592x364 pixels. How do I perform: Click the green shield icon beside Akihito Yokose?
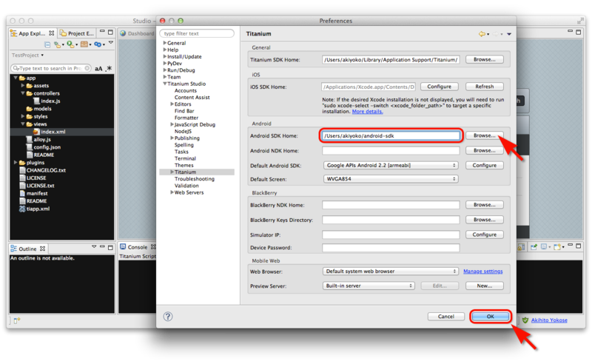click(525, 320)
